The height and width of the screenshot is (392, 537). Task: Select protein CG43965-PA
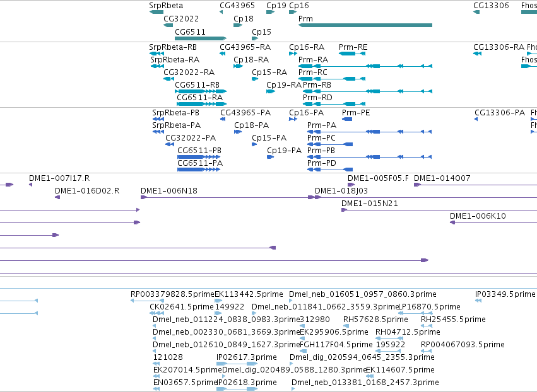click(245, 113)
